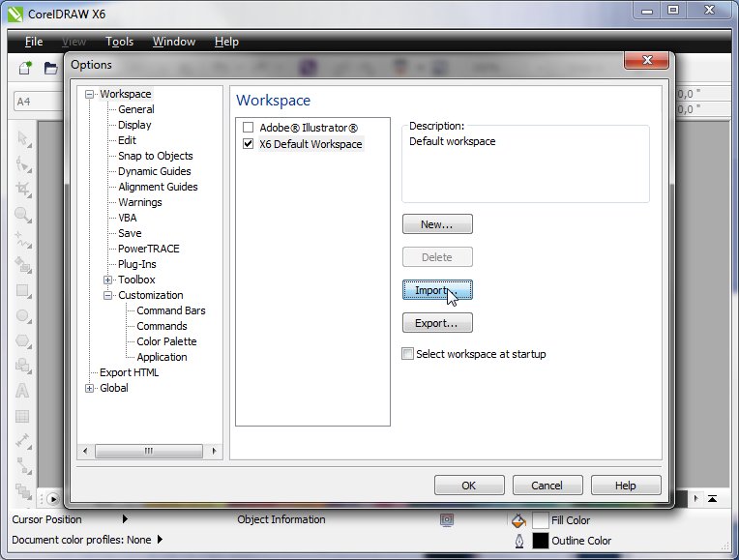This screenshot has height=560, width=739.
Task: Check the Adobe Illustrator workspace checkbox
Action: coord(248,128)
